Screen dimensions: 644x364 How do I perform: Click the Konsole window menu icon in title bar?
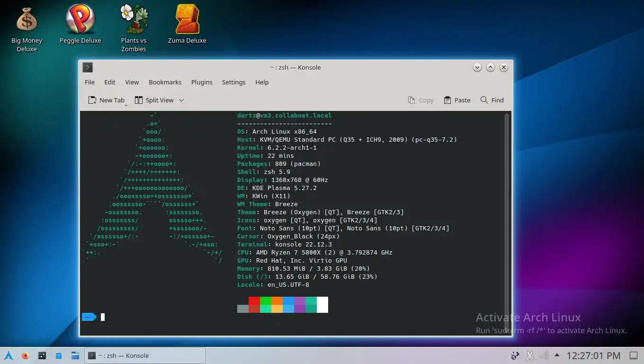[x=88, y=67]
